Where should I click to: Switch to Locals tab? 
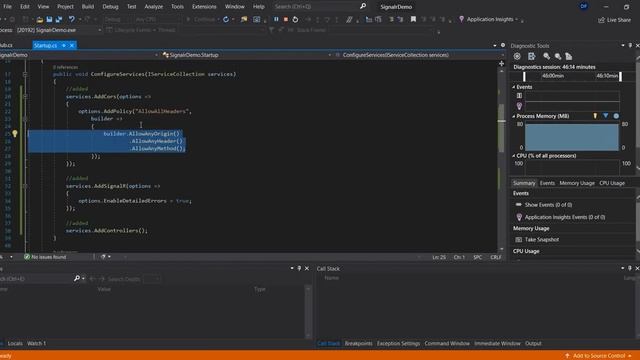(x=15, y=343)
